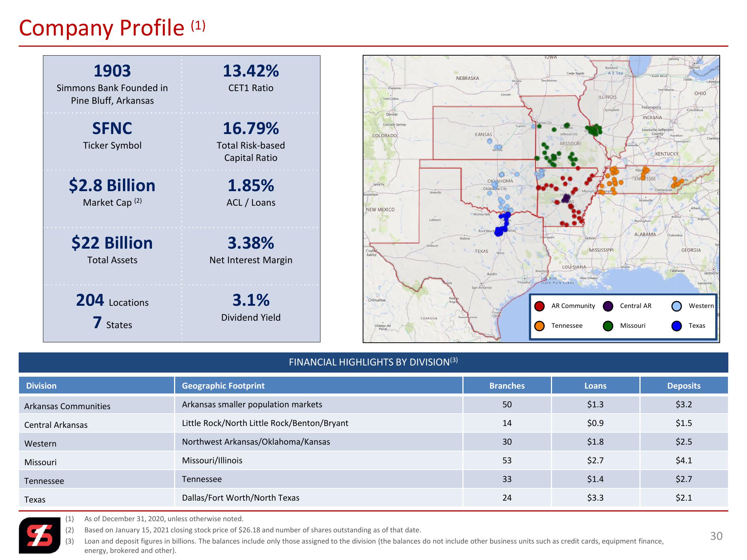Screen dimensions: 747x560
Task: Click footnote 'As of December 31, 2020'
Action: pos(164,519)
